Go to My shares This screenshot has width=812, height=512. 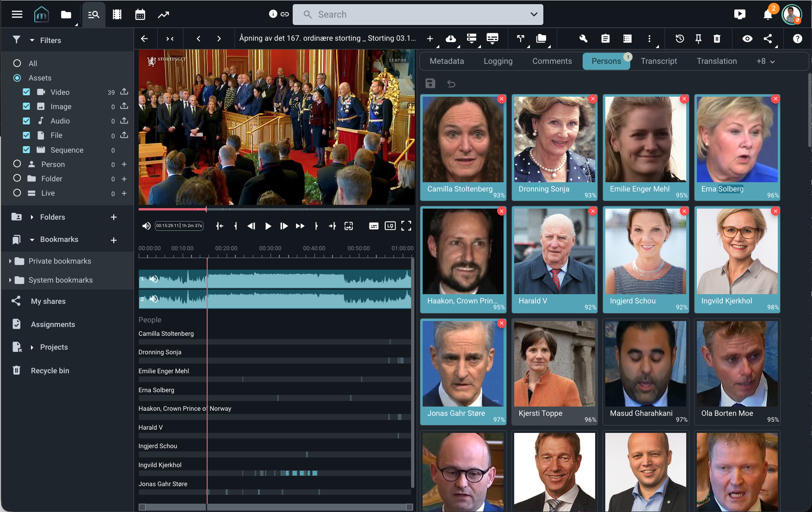coord(48,301)
